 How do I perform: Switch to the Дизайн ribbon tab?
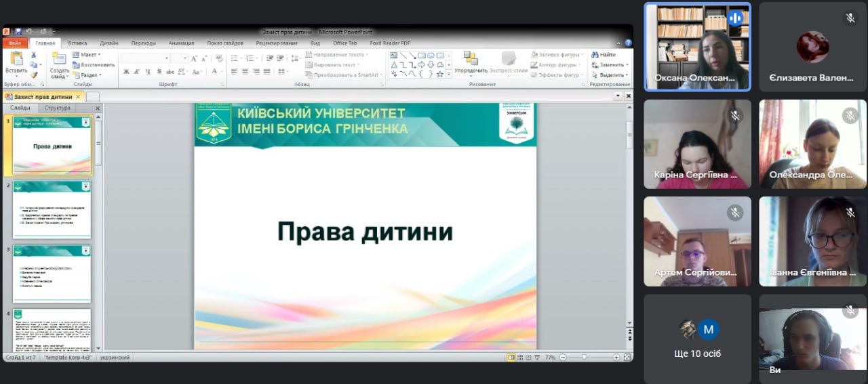point(108,43)
